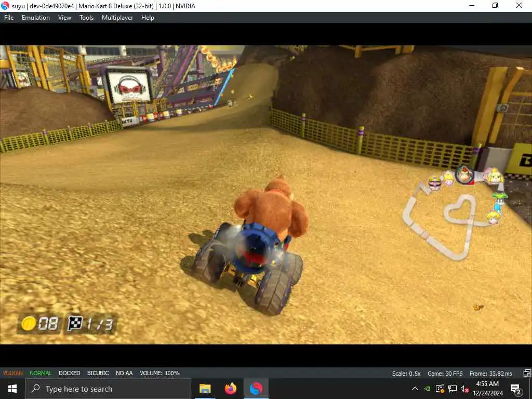Close the suyu window
The height and width of the screenshot is (399, 532).
coord(519,5)
